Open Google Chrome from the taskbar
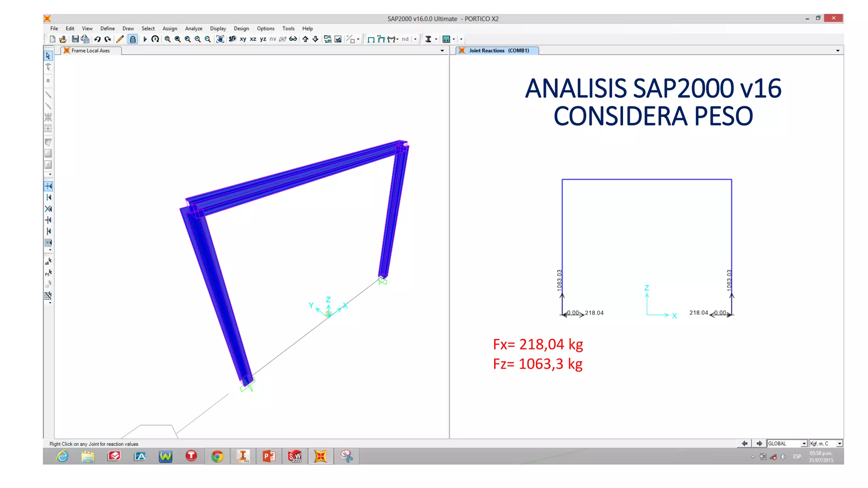The height and width of the screenshot is (488, 868). (217, 456)
